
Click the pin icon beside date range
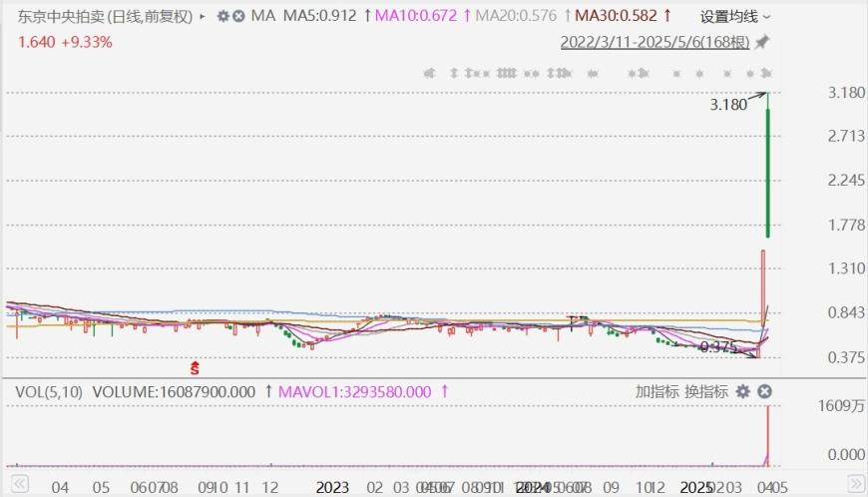tap(762, 42)
